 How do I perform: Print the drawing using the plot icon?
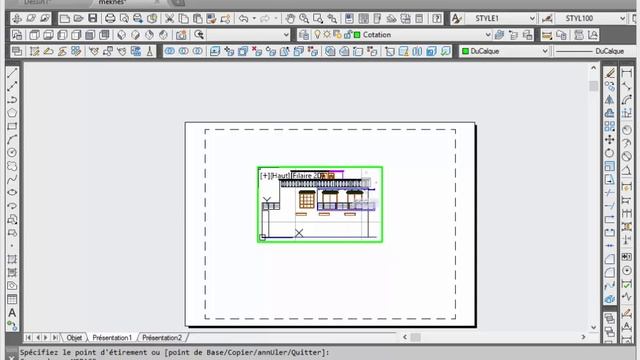tap(110, 18)
